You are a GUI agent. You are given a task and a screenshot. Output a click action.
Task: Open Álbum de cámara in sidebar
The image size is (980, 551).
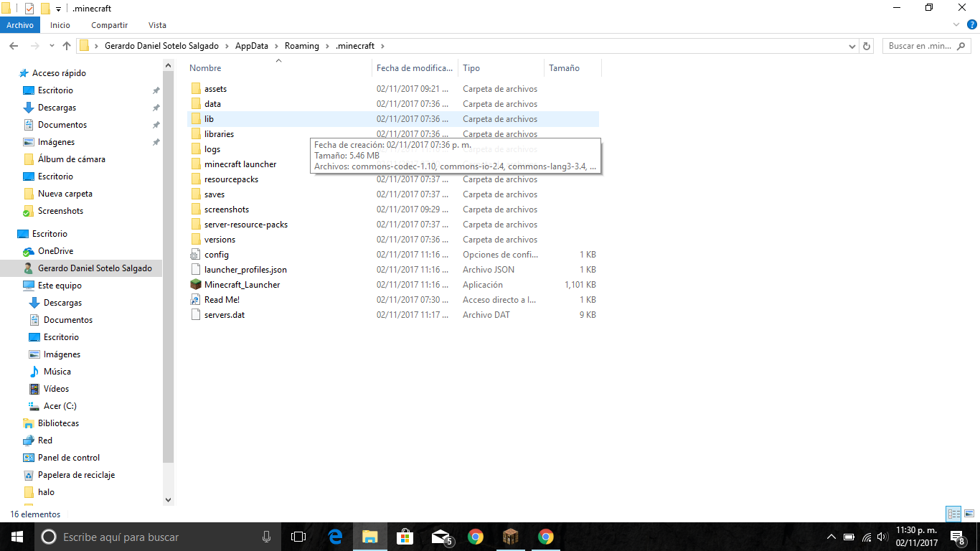pyautogui.click(x=65, y=159)
